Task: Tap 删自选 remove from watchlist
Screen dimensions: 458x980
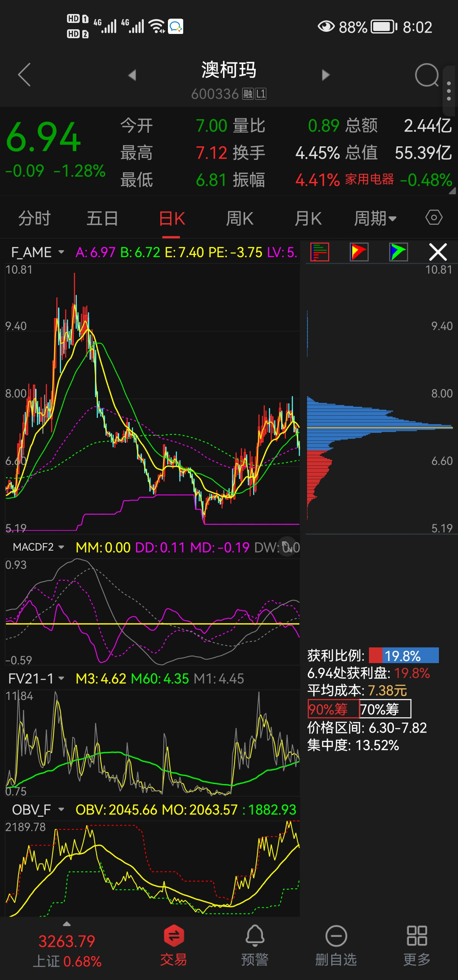Action: click(x=336, y=946)
